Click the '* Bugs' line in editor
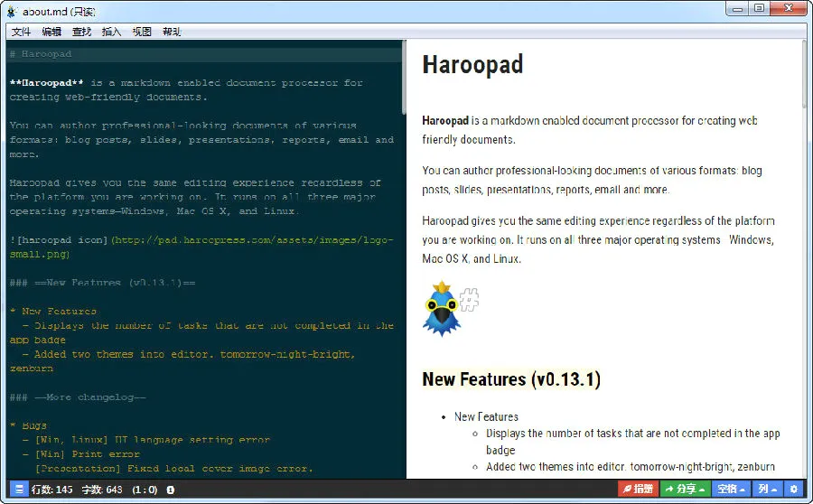 (x=28, y=425)
